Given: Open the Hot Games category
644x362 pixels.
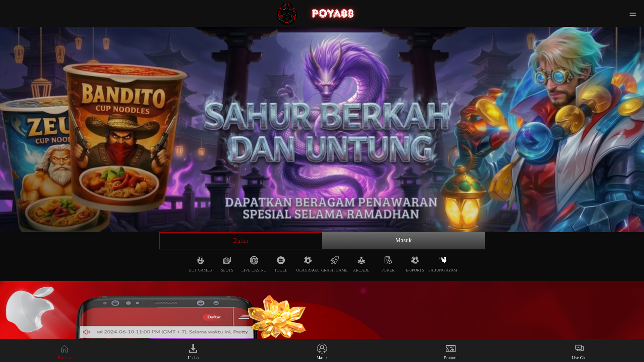Looking at the screenshot, I should (x=200, y=264).
